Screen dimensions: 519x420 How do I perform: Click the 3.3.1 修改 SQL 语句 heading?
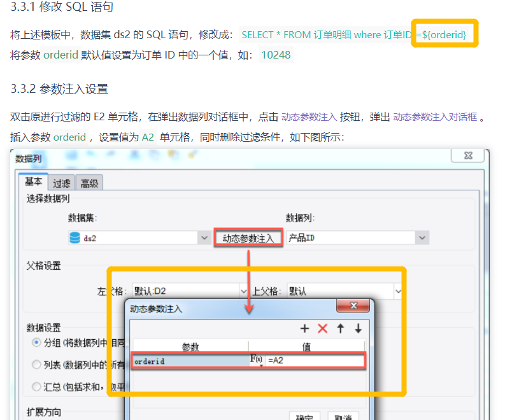tap(62, 6)
